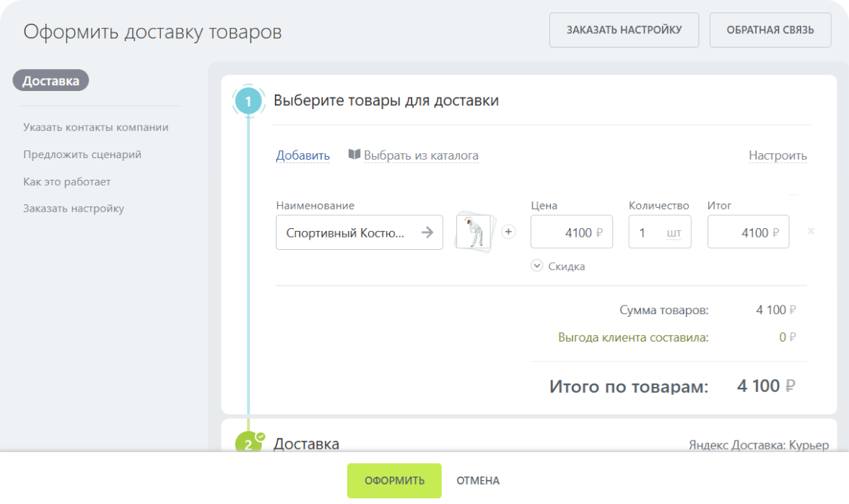Click the Добавить link to add product
Viewport: 849px width, 504px height.
tap(302, 155)
